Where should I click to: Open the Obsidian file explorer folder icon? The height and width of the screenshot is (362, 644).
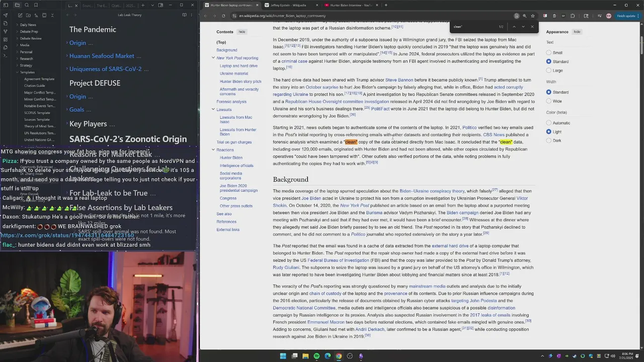(x=17, y=5)
